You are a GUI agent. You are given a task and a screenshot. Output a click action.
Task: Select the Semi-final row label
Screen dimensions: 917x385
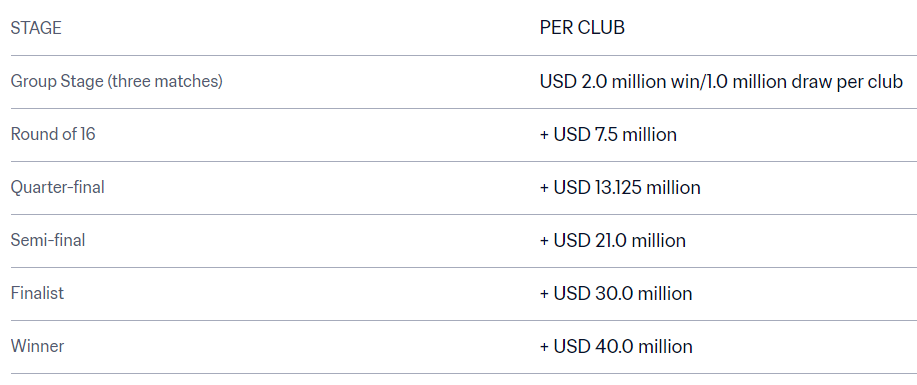click(48, 240)
